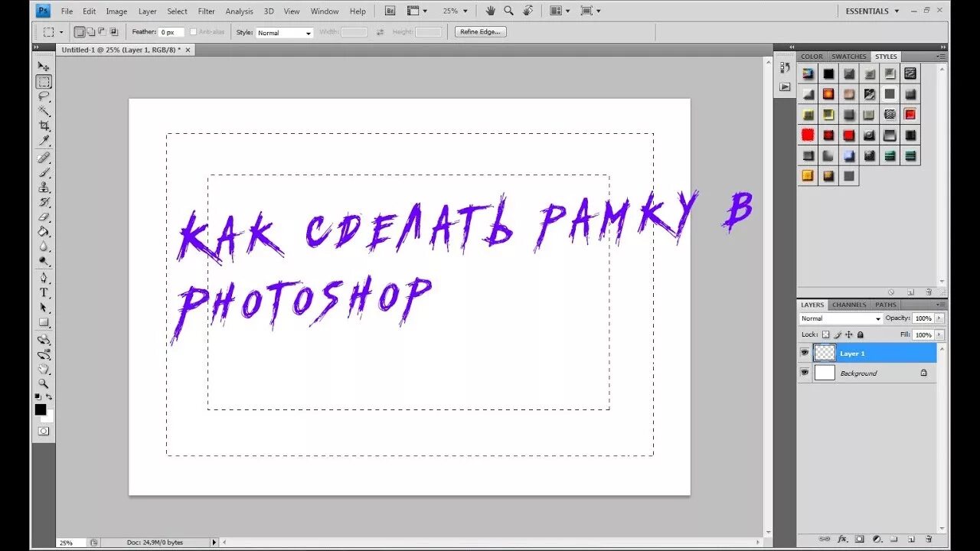This screenshot has height=551, width=980.
Task: Click the Refine Edge button
Action: click(x=480, y=32)
